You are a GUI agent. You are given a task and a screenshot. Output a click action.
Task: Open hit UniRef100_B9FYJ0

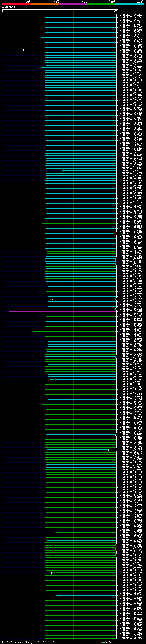(131, 37)
